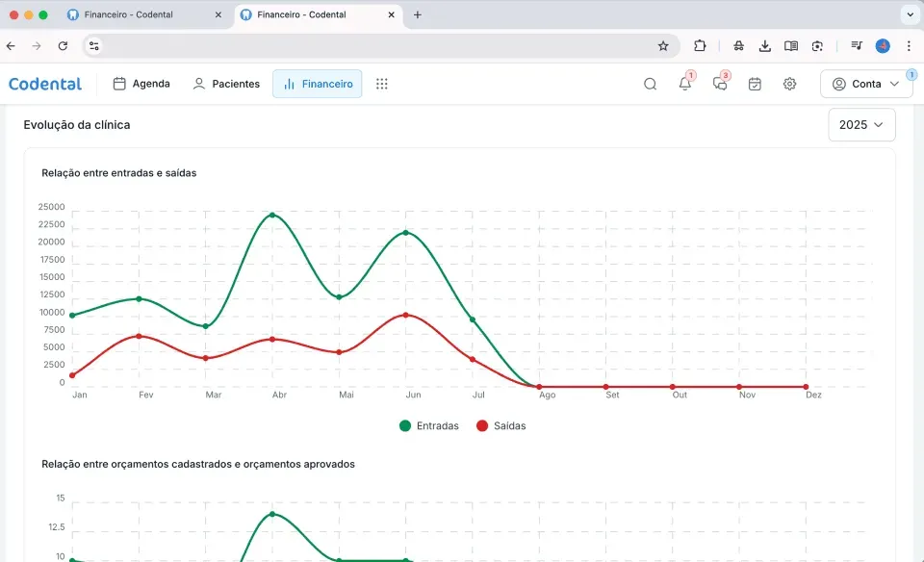Expand the 2025 year dropdown
The height and width of the screenshot is (562, 924).
861,125
